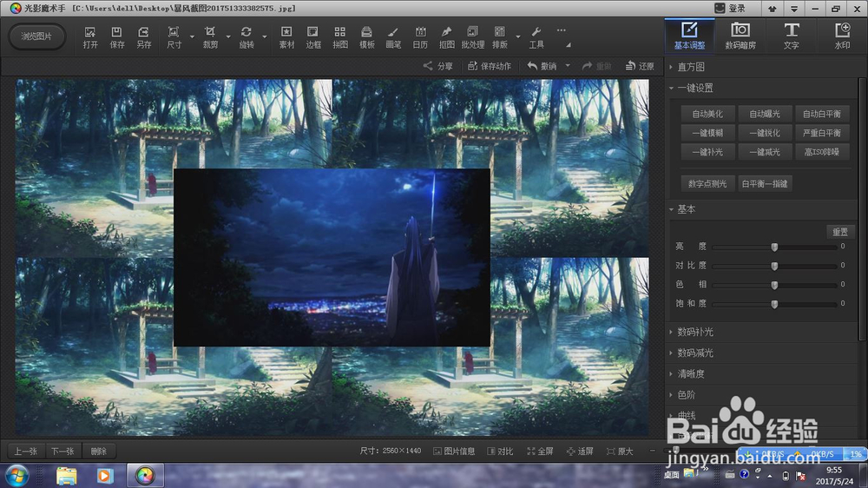Click the 还原 (Restore) icon
868x488 pixels.
640,66
